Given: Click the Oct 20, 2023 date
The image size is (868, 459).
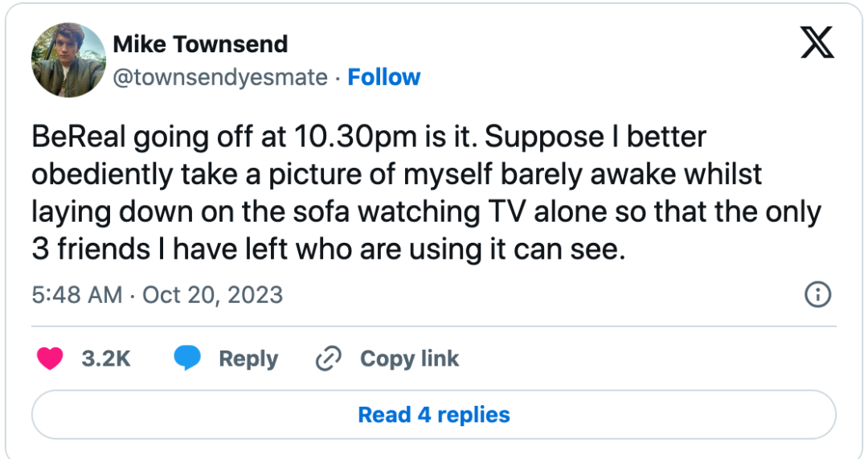Looking at the screenshot, I should (x=212, y=295).
